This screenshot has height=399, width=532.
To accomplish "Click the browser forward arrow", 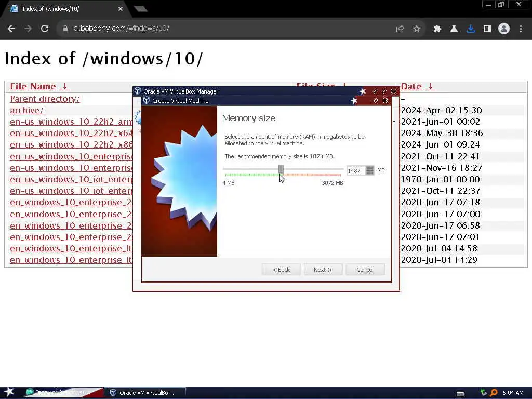I will point(28,29).
